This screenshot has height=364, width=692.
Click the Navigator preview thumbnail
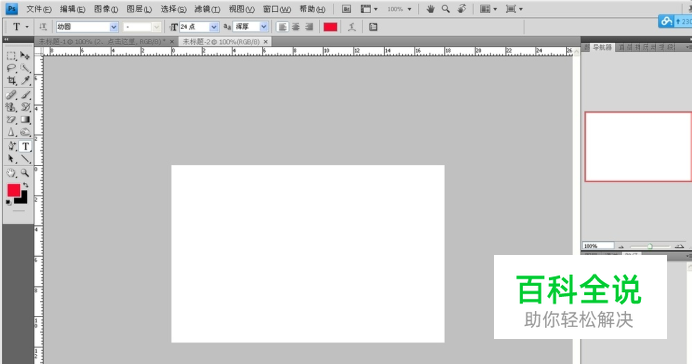point(638,146)
